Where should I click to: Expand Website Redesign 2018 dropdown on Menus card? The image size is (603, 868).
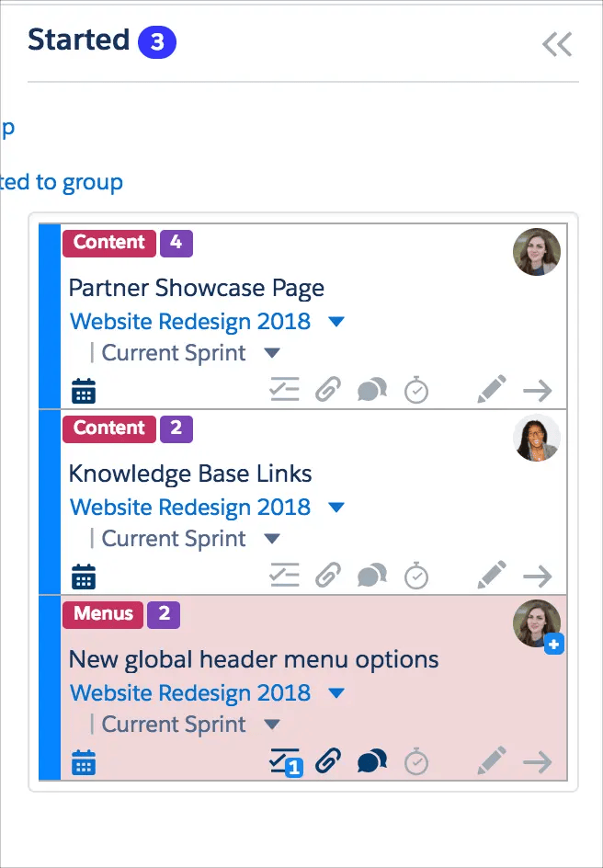click(336, 692)
